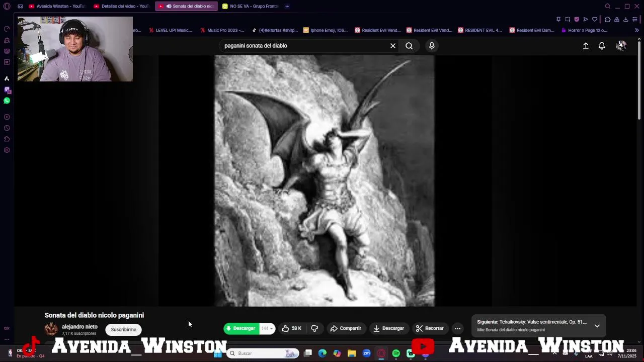Open the sidebar history clock icon
644x362 pixels.
point(7,128)
